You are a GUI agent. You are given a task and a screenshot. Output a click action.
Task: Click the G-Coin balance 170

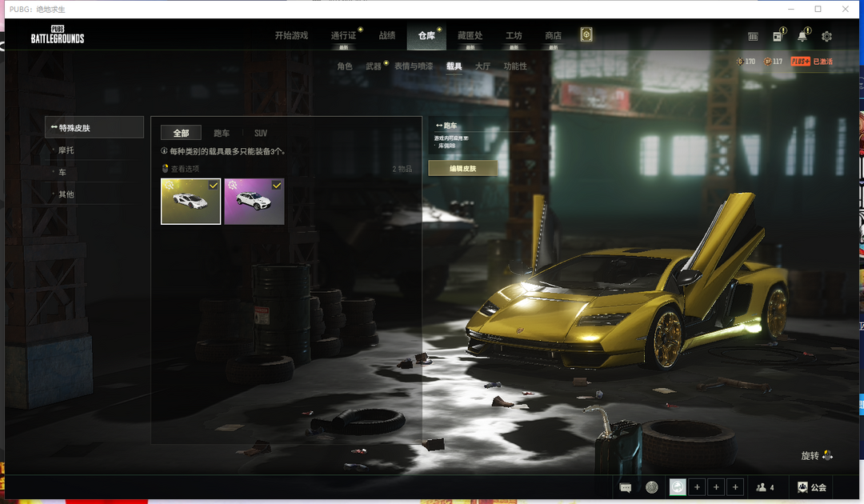[746, 61]
